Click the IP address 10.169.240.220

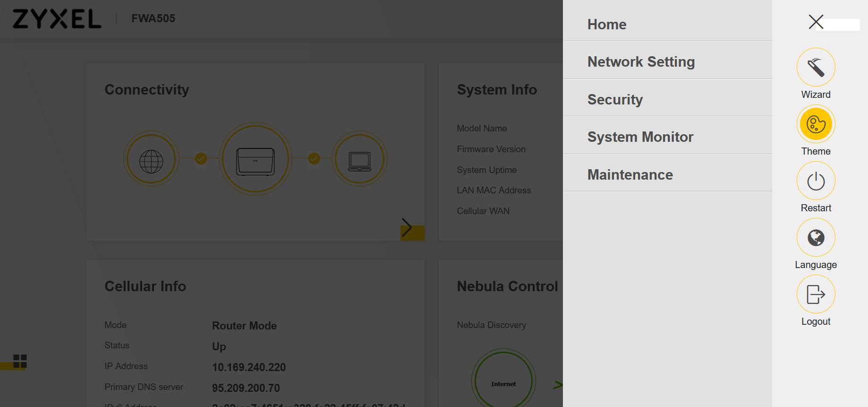(x=249, y=367)
